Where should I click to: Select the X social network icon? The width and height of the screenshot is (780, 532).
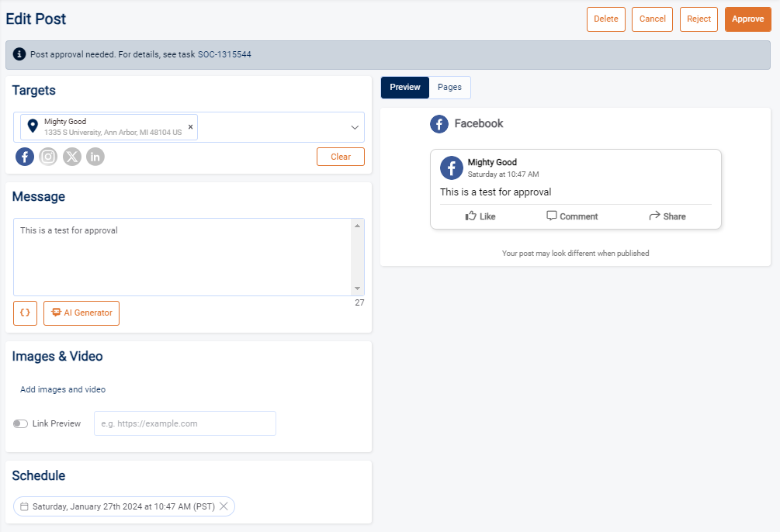[71, 156]
